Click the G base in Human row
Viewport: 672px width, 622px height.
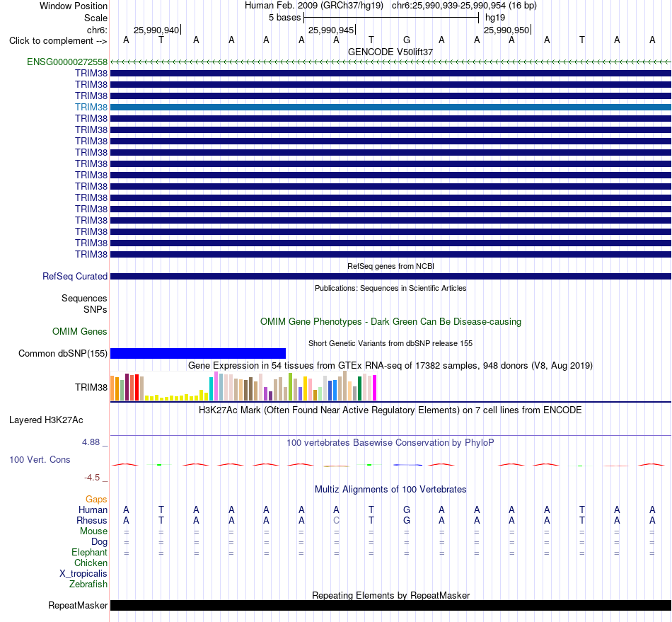click(407, 509)
